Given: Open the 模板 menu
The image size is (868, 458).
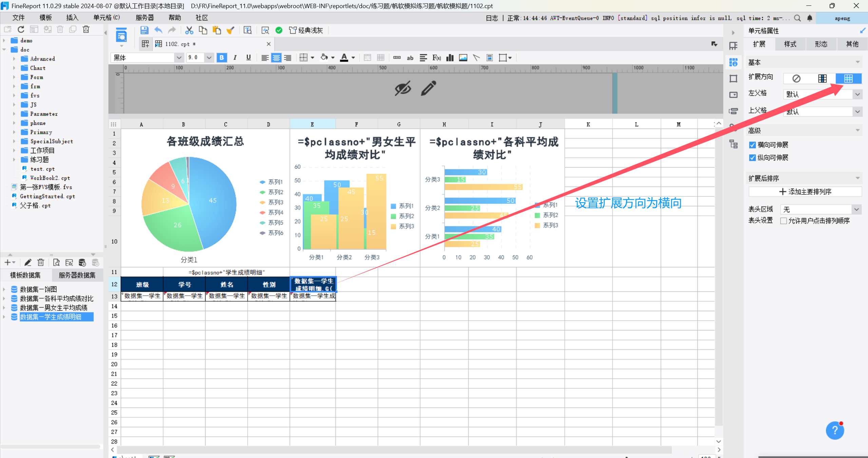Looking at the screenshot, I should pos(45,18).
